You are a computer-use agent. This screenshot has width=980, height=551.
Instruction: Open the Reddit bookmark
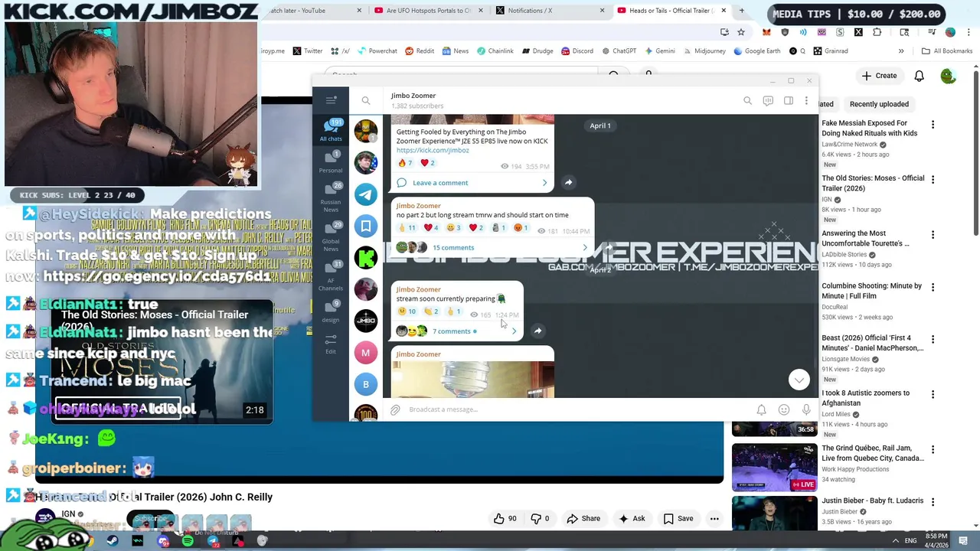pos(419,51)
